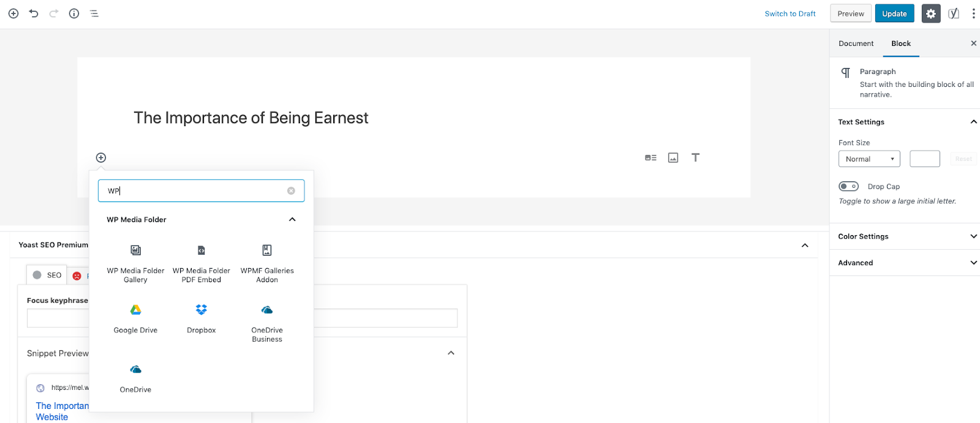The image size is (980, 423).
Task: Collapse the WP Media Folder block category
Action: pos(292,219)
